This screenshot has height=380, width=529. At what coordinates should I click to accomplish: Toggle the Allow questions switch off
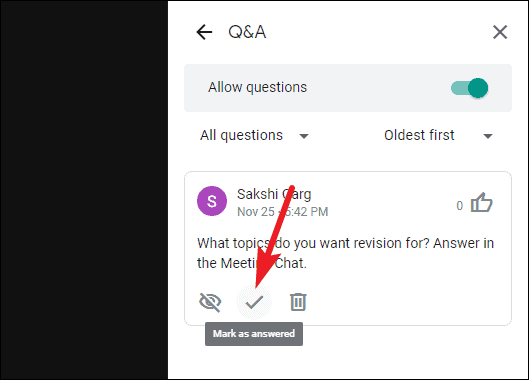click(x=470, y=88)
